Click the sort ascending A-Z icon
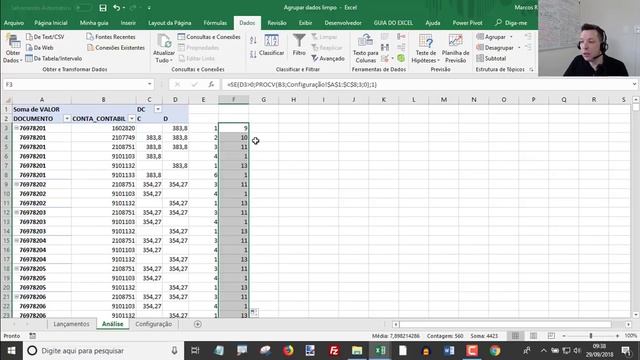The height and width of the screenshot is (360, 640). (x=253, y=40)
